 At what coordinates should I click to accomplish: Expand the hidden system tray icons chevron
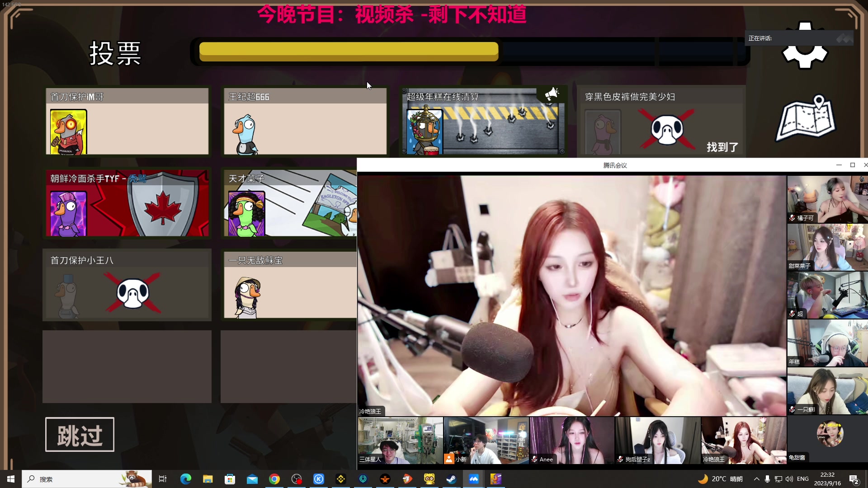pos(756,479)
